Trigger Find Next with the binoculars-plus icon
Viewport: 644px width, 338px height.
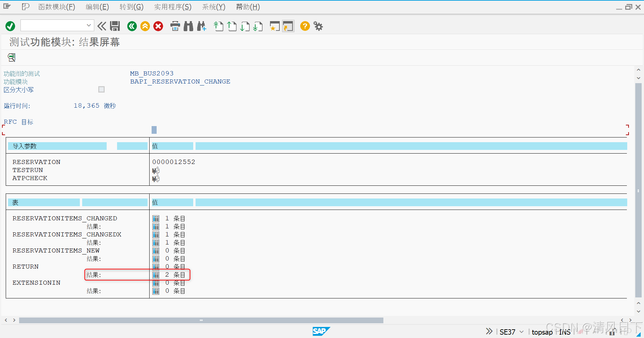click(x=202, y=26)
